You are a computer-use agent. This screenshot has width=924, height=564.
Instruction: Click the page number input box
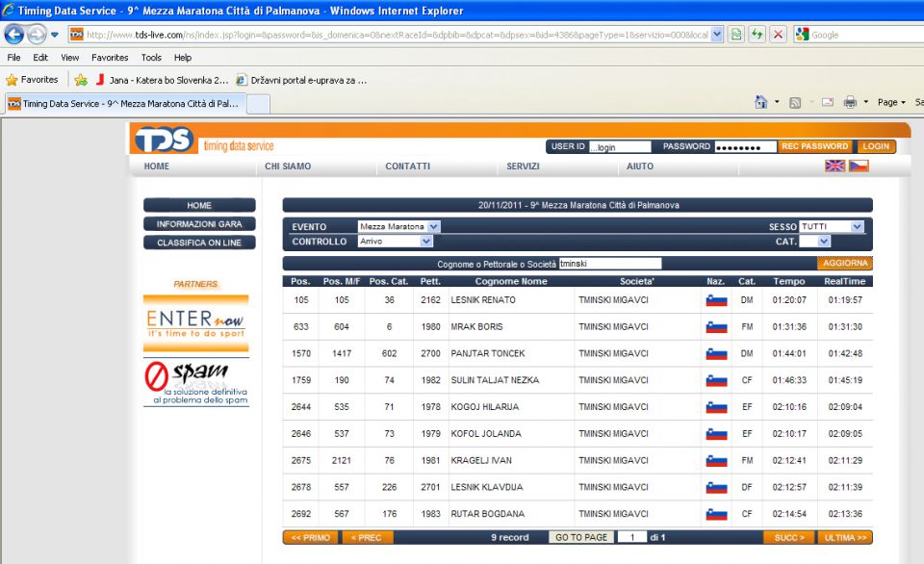632,537
